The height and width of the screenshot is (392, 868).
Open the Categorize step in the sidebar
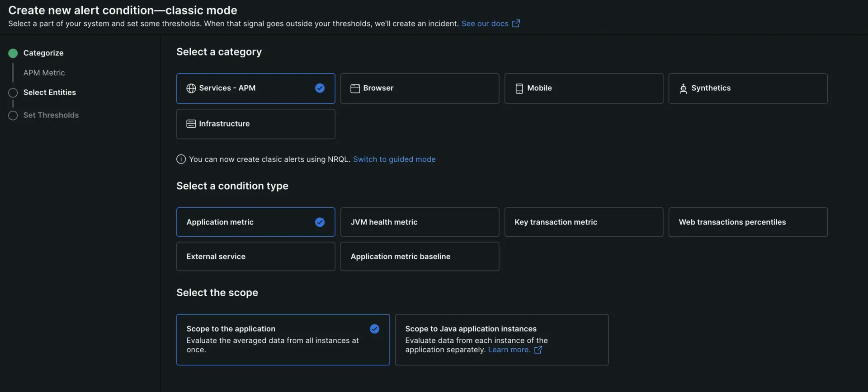[43, 53]
